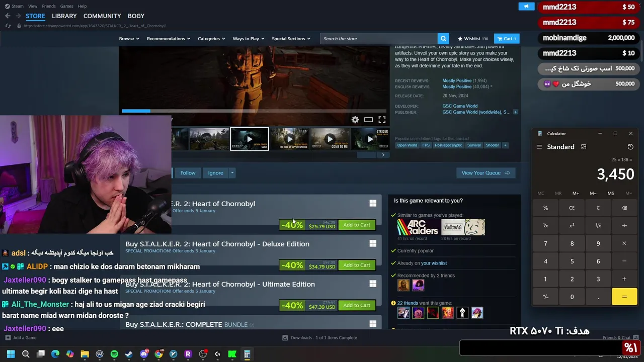Open the View Your Queue button
The image size is (644, 362).
pos(486,173)
